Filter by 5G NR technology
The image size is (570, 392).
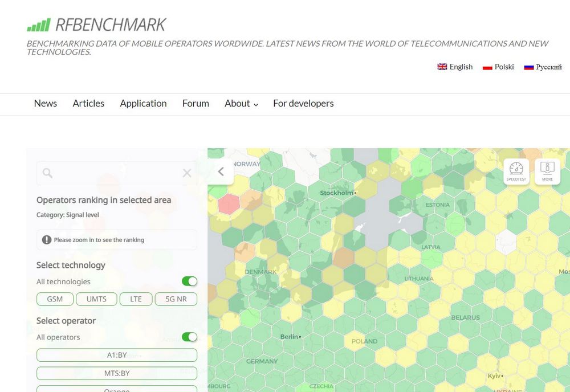click(x=176, y=299)
